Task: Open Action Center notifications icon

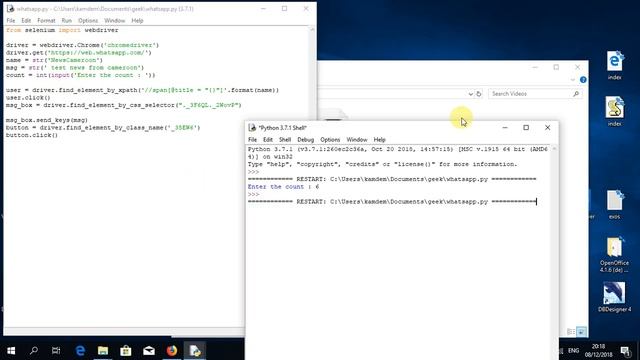Action: click(x=624, y=350)
